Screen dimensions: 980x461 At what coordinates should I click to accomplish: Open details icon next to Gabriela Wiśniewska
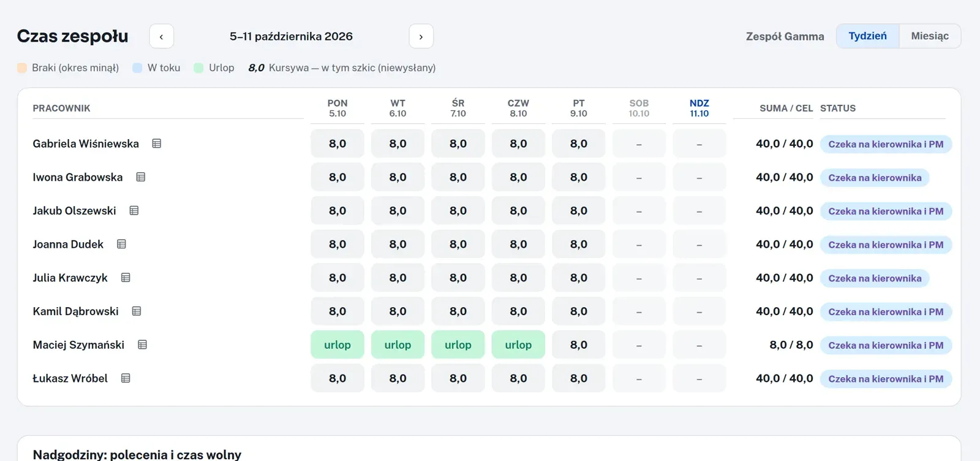[x=157, y=143]
